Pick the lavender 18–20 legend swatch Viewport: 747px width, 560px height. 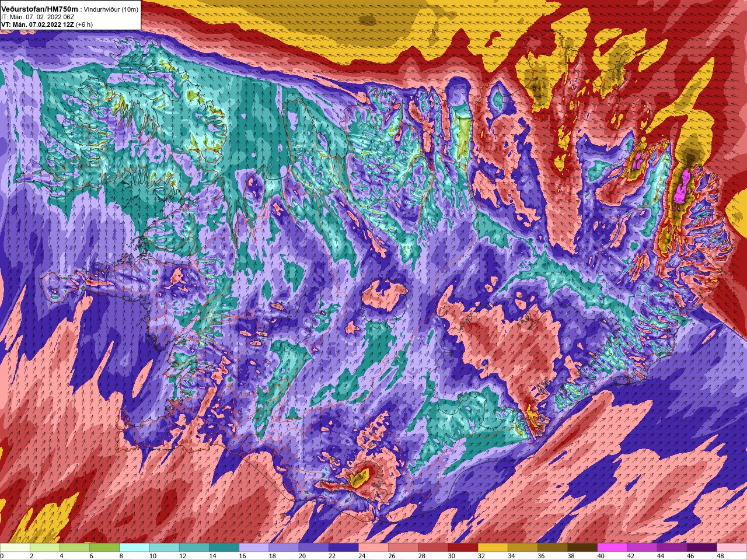[284, 548]
